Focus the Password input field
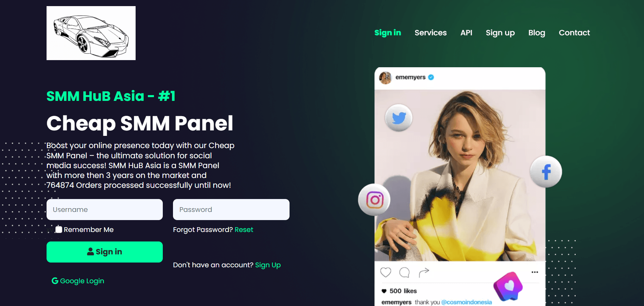Image resolution: width=644 pixels, height=306 pixels. tap(231, 210)
